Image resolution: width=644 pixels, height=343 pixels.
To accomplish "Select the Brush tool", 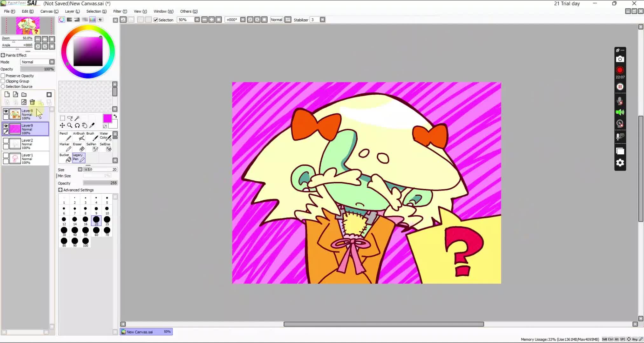I will tap(92, 136).
